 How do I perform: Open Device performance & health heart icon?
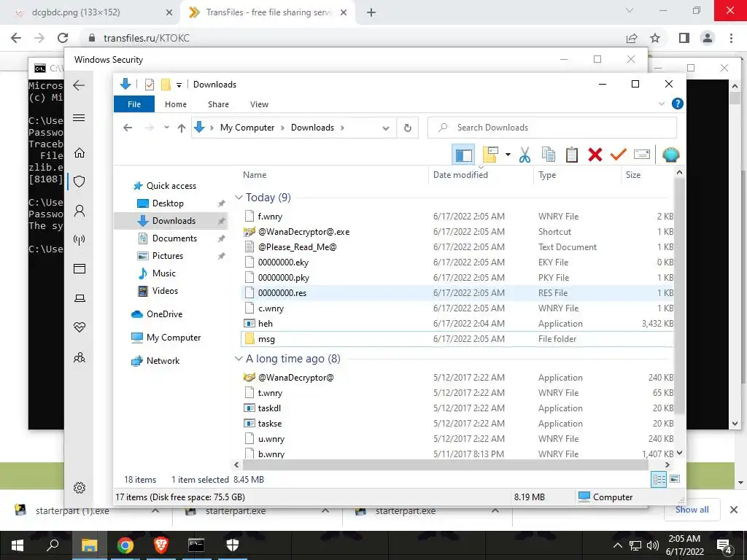[79, 327]
